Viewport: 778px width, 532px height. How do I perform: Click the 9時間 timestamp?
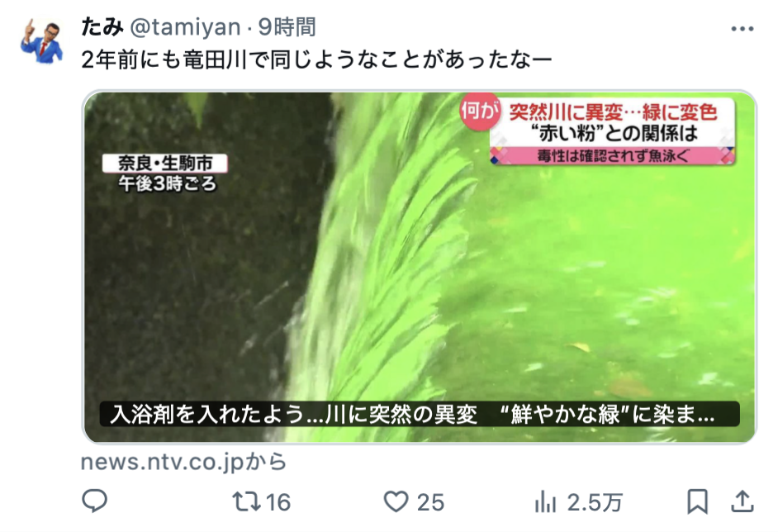click(287, 26)
